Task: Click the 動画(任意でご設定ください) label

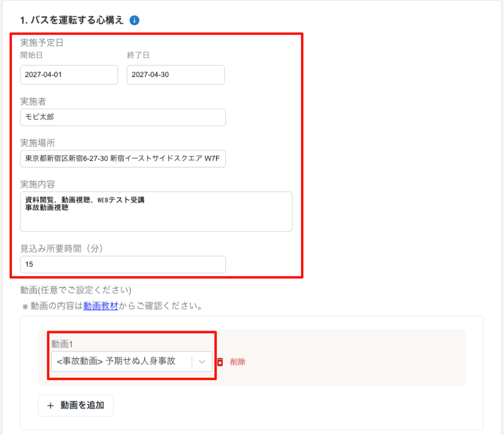Action: coord(76,290)
